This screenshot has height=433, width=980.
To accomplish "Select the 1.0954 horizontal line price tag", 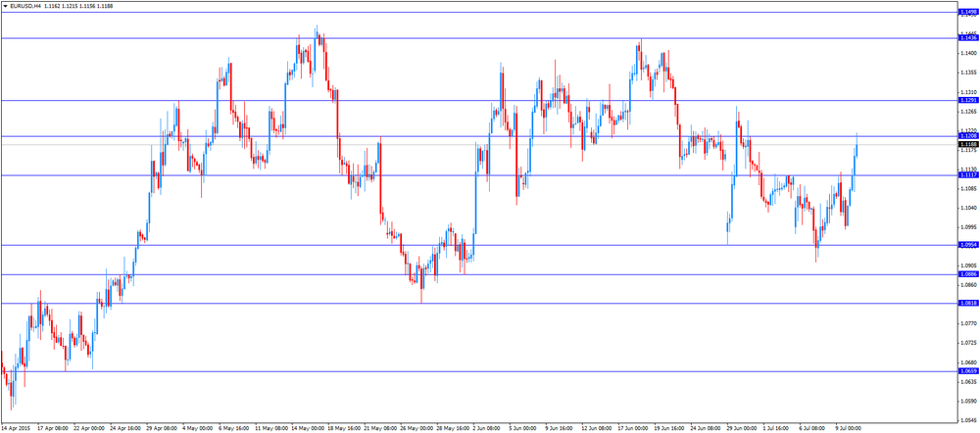I will [968, 245].
